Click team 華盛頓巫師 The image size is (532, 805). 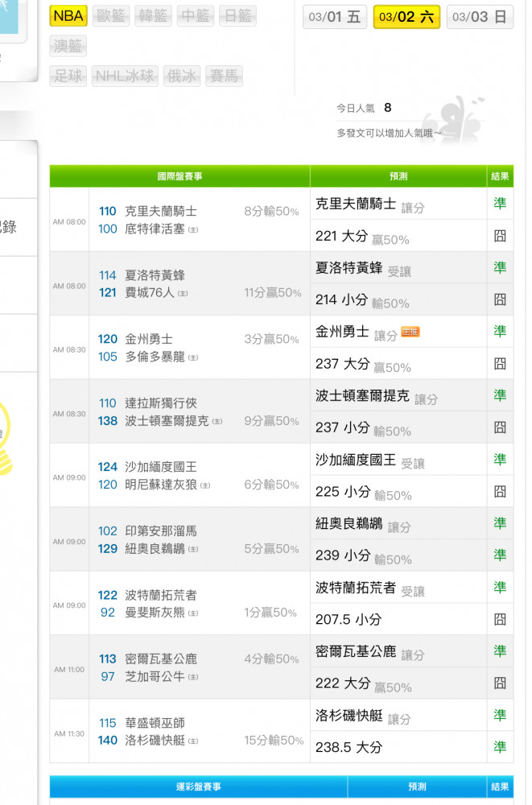pyautogui.click(x=155, y=723)
